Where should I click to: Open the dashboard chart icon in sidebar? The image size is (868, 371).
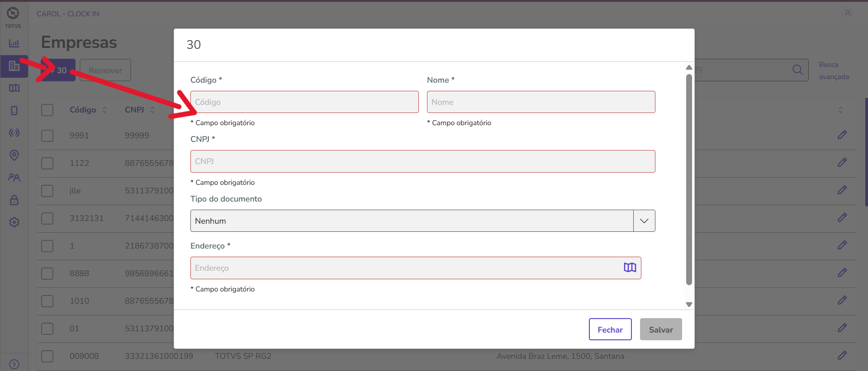[x=14, y=43]
